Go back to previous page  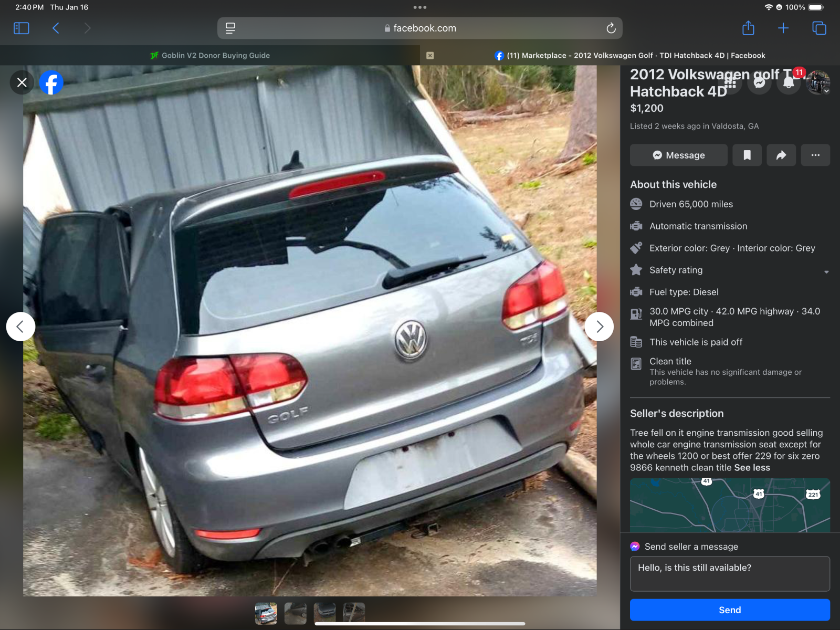click(x=56, y=28)
